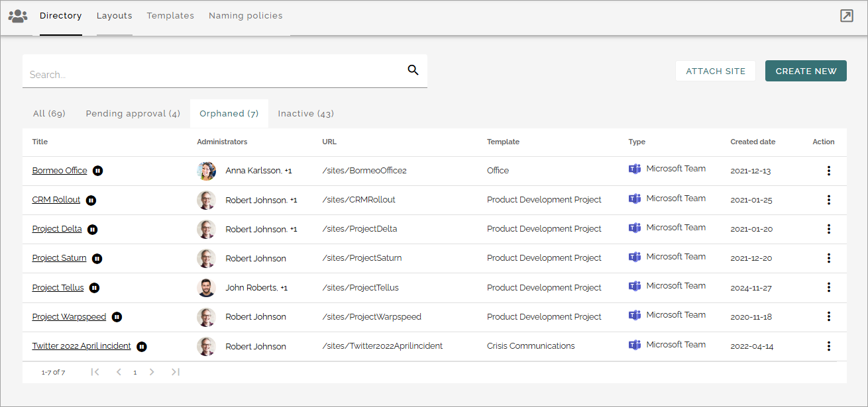868x407 pixels.
Task: Click Robert Johnson's avatar in CRM Rollout row
Action: click(x=206, y=200)
